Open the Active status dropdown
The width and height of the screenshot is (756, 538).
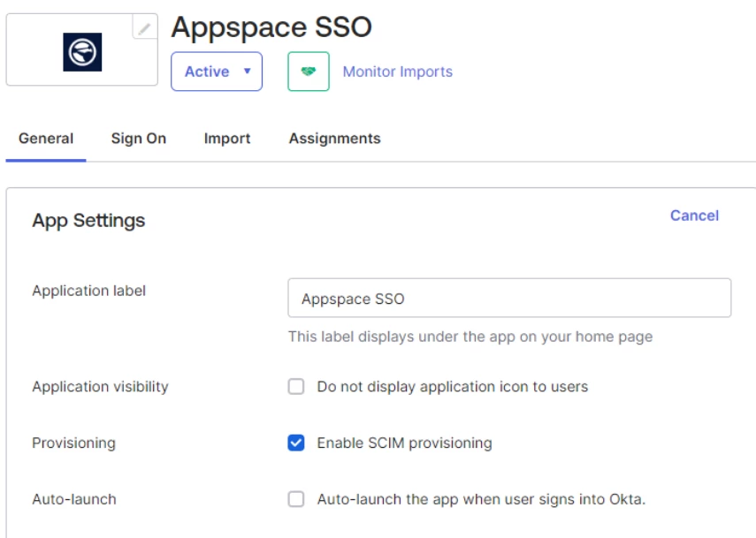[x=217, y=72]
